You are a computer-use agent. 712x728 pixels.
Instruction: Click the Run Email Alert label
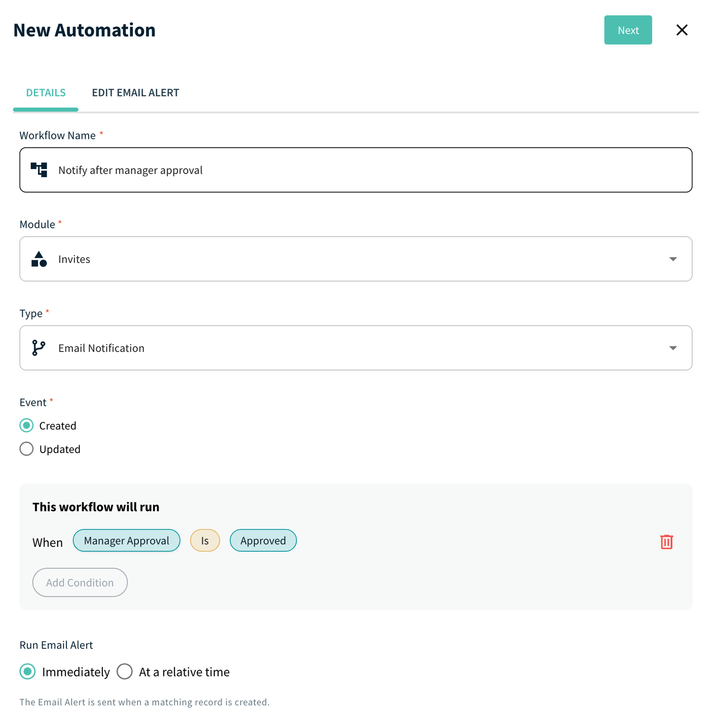point(56,645)
